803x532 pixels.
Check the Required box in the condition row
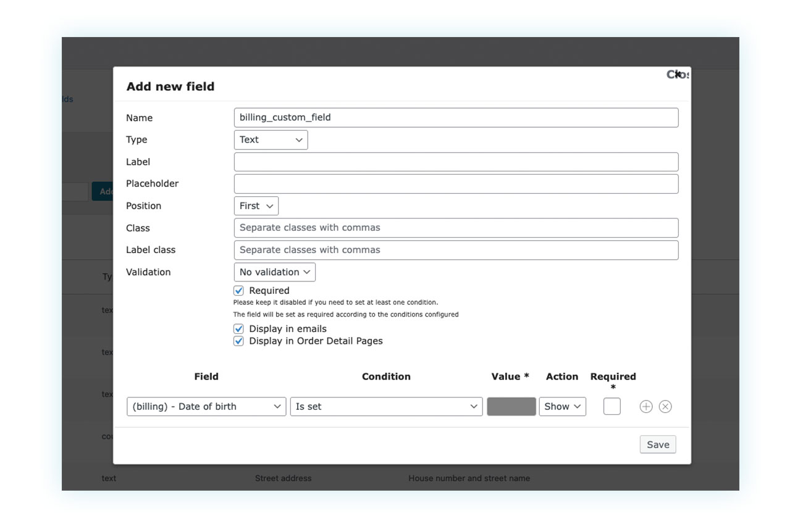(x=612, y=406)
